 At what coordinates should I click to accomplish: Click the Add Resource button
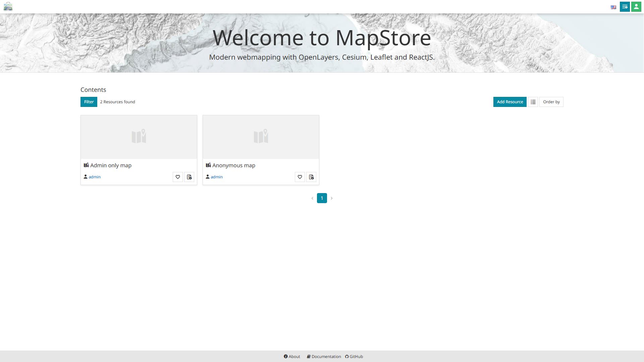tap(510, 102)
